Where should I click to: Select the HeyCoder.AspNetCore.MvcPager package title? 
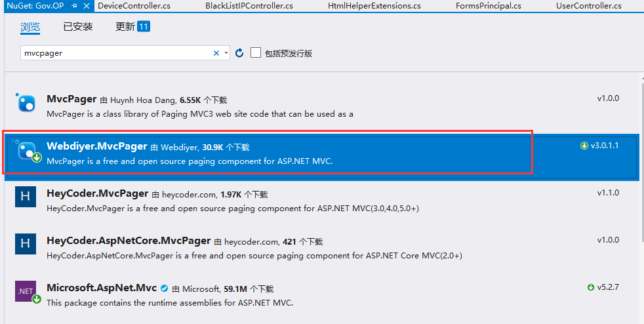pos(129,241)
